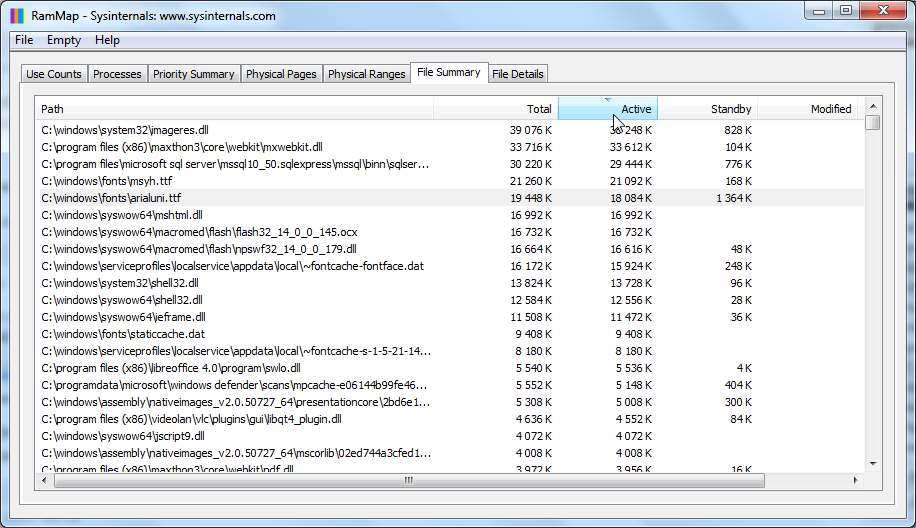The image size is (916, 528).
Task: Select the File Summary tab
Action: [449, 72]
